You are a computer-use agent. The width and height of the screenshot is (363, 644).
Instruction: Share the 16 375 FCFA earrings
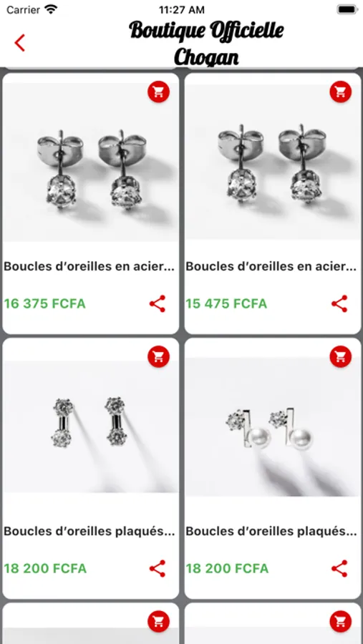click(158, 304)
